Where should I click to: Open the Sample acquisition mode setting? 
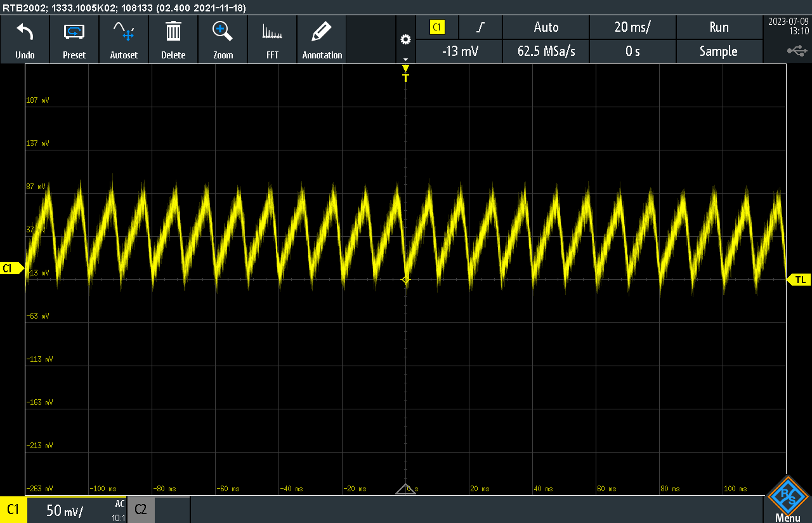tap(719, 51)
